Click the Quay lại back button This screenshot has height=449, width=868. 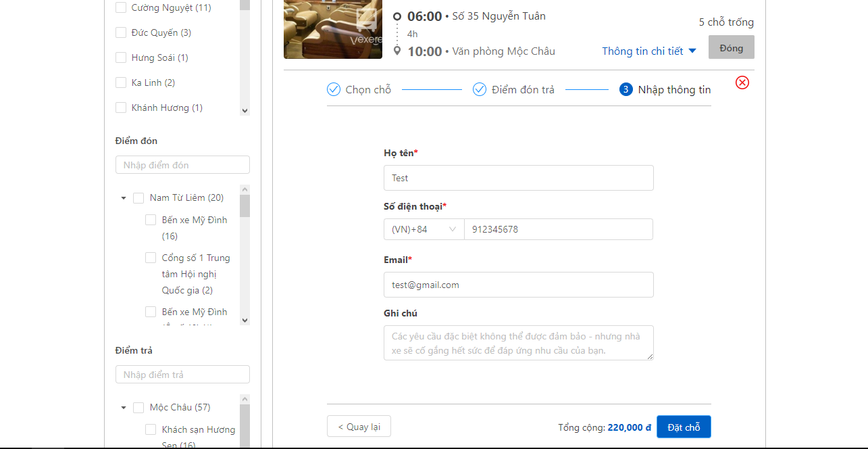(359, 427)
